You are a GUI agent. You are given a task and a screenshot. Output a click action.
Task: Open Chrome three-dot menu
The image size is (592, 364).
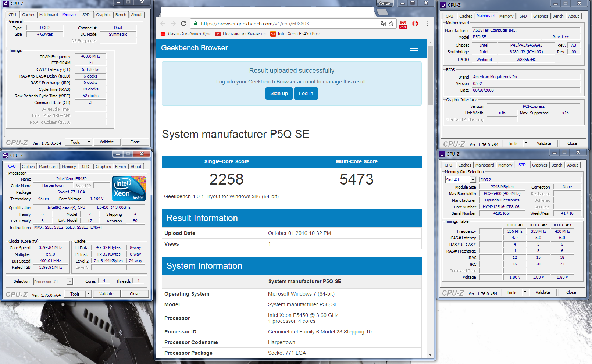427,24
